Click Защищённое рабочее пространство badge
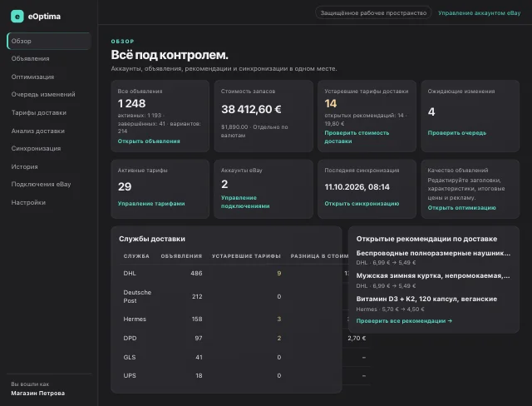The image size is (532, 406). point(373,13)
